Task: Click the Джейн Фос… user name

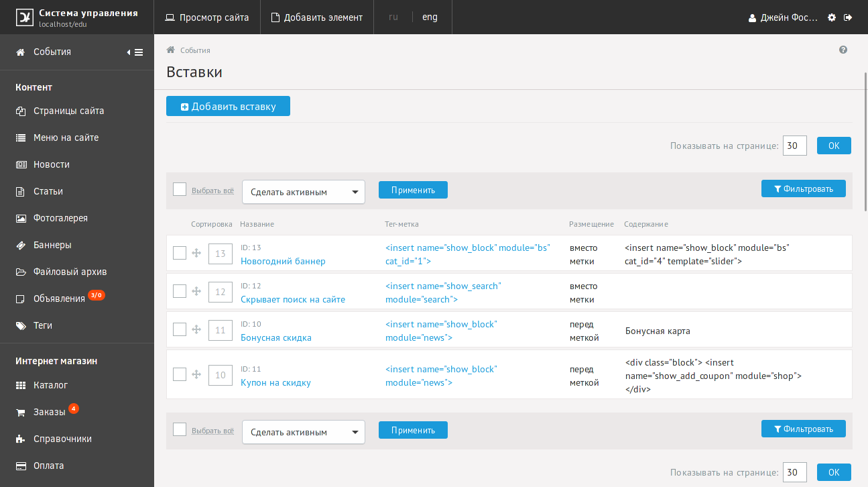Action: (x=789, y=18)
